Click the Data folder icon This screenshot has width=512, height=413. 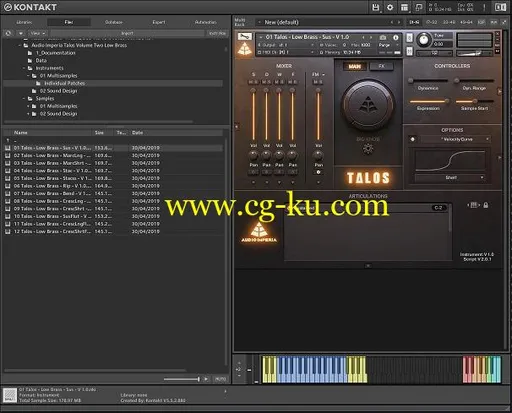pyautogui.click(x=30, y=61)
